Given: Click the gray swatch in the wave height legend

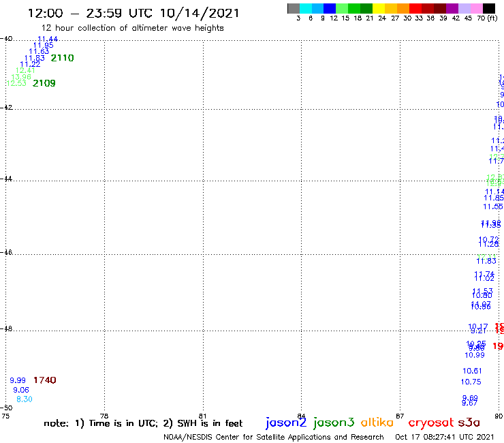Looking at the screenshot, I should coord(294,8).
